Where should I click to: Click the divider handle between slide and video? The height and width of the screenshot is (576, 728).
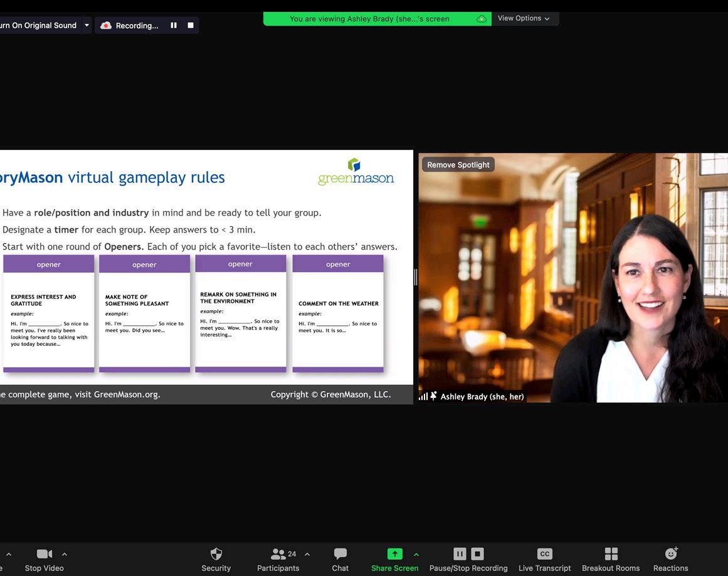point(416,277)
